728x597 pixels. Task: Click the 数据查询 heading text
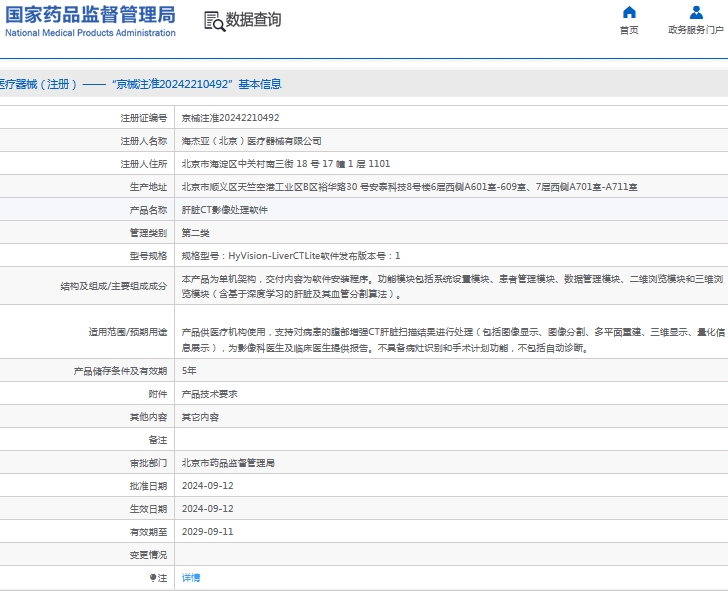tap(253, 19)
